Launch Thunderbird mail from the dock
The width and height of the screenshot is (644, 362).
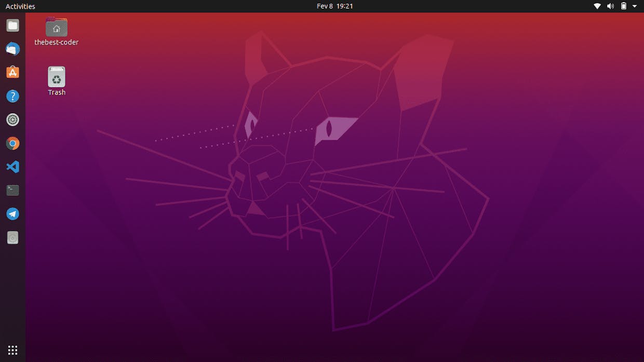12,49
